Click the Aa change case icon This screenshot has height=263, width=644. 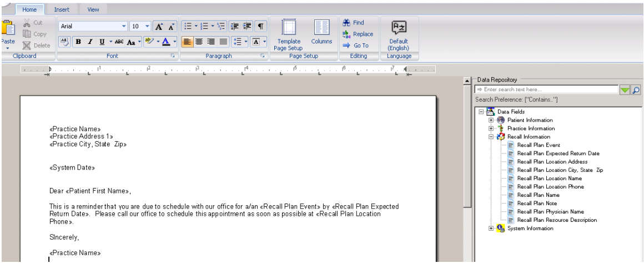click(x=131, y=42)
